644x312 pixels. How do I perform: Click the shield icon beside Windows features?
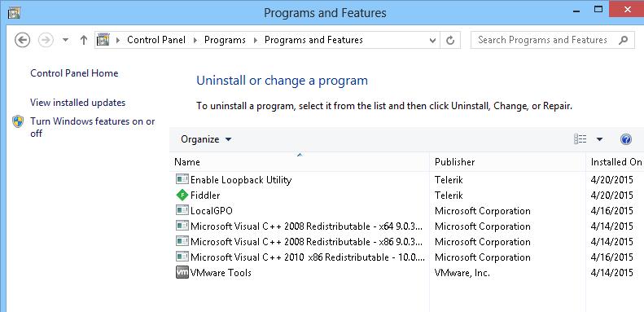[18, 121]
